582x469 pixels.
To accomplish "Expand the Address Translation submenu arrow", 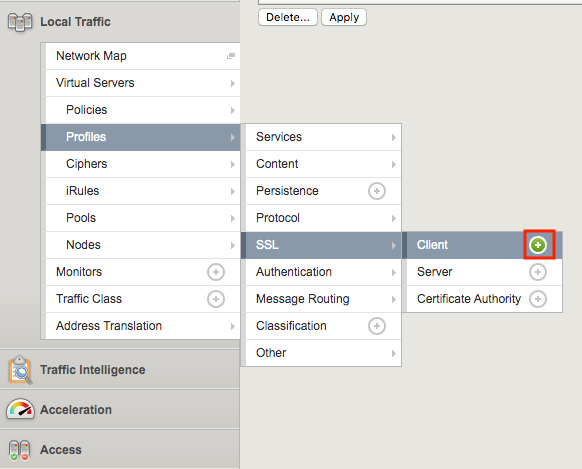I will (x=233, y=326).
